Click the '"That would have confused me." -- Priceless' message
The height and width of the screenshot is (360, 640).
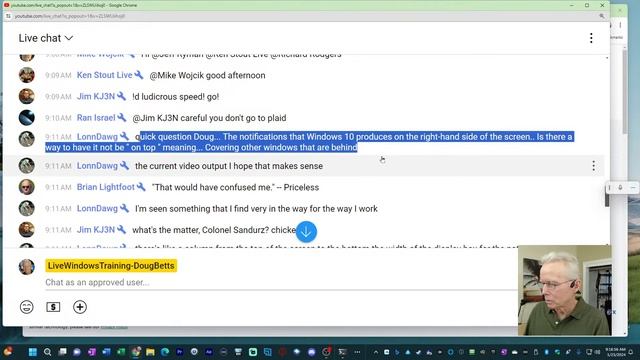[236, 187]
